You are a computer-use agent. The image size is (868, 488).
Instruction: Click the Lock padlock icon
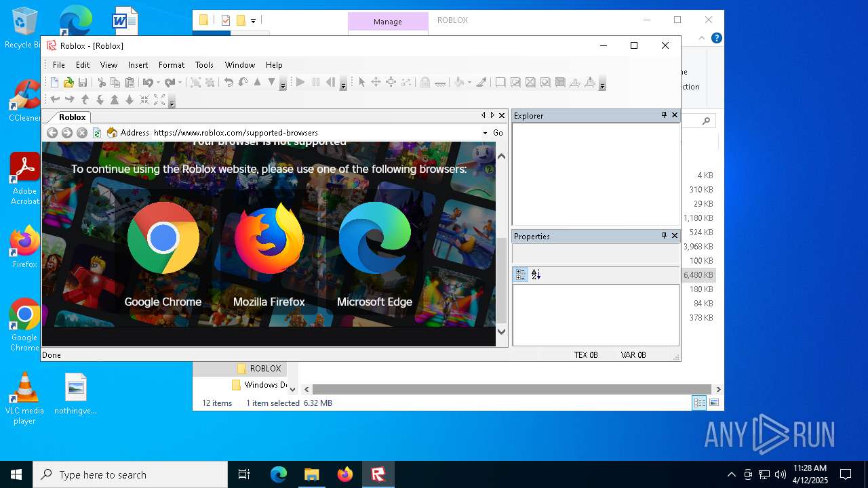[x=425, y=83]
